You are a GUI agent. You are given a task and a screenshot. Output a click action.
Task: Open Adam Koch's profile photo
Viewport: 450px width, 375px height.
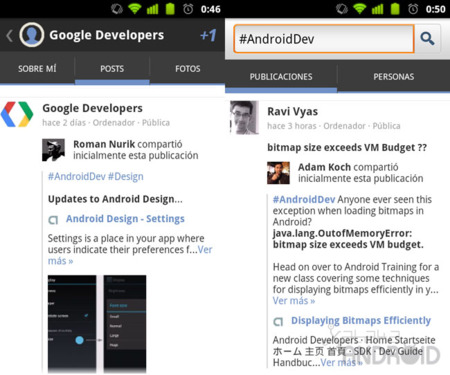278,173
